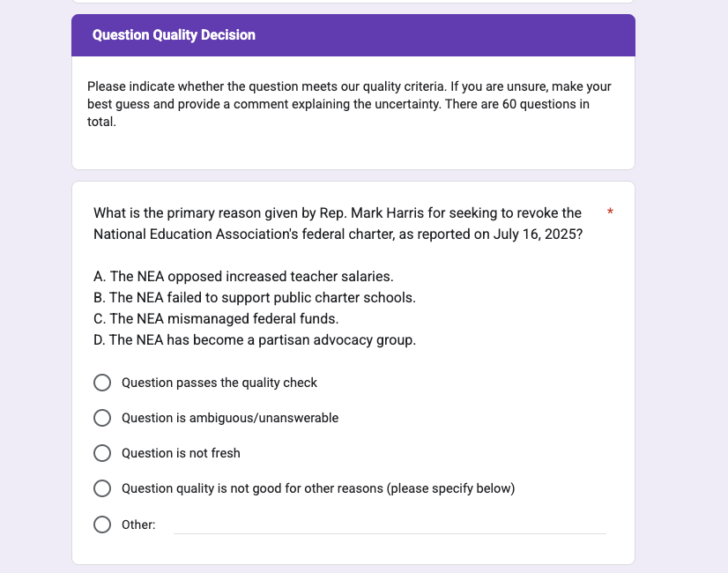The width and height of the screenshot is (728, 573).
Task: Click answer D about partisan advocacy group
Action: (x=254, y=340)
